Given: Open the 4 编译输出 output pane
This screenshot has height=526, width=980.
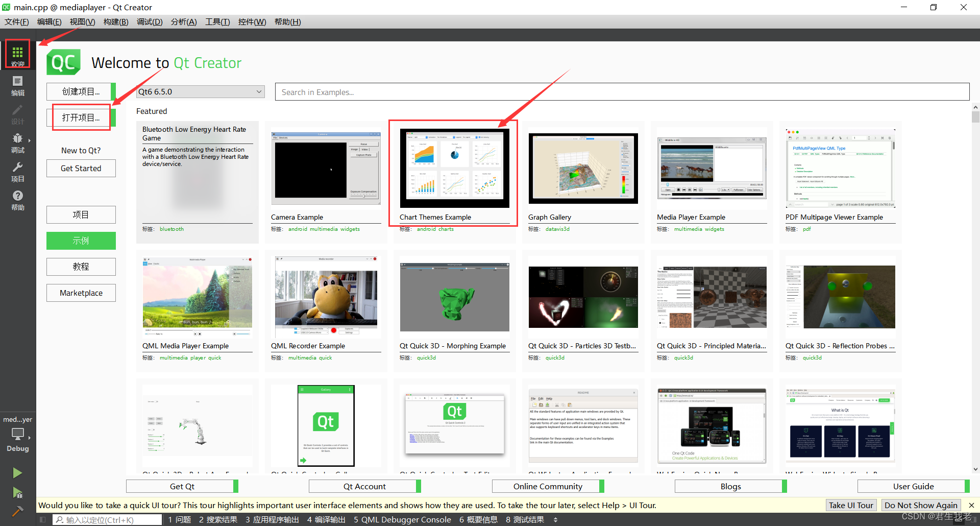Looking at the screenshot, I should click(x=326, y=520).
